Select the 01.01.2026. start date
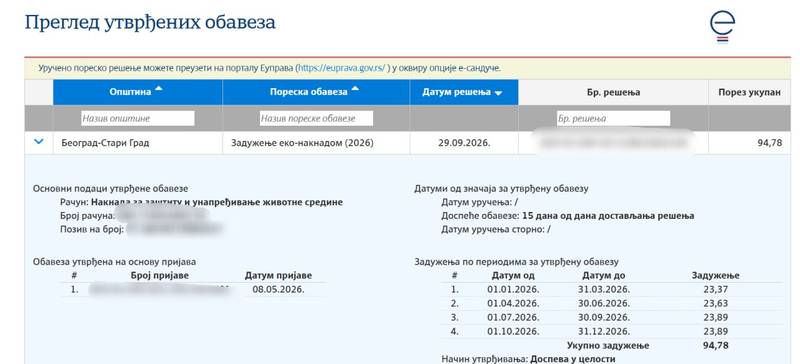The height and width of the screenshot is (364, 800). pyautogui.click(x=513, y=289)
